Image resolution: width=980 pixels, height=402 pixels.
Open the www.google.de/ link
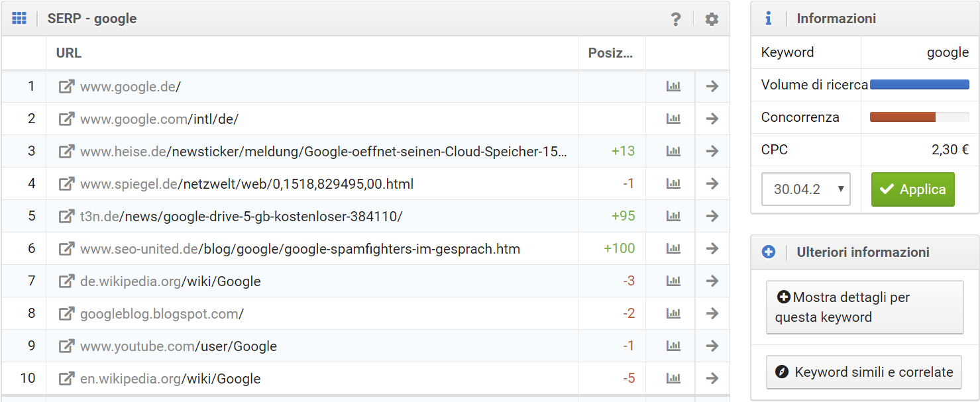click(131, 86)
